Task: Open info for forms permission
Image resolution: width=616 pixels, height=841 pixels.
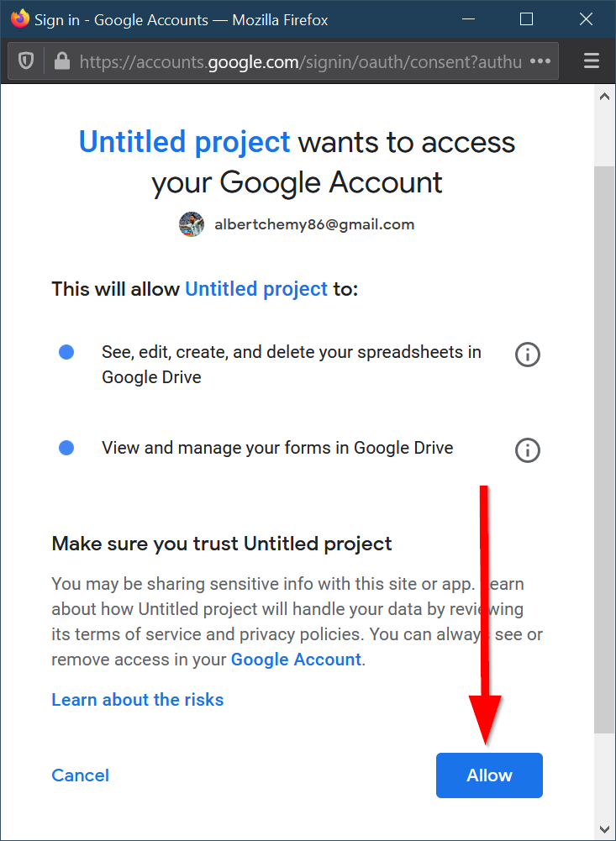Action: coord(527,450)
